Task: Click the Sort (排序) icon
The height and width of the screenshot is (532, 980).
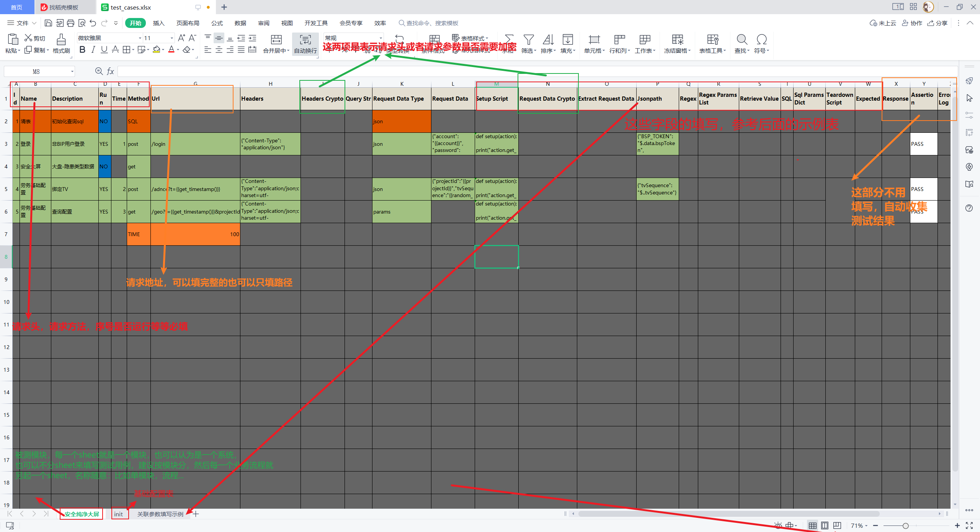Action: [x=548, y=40]
